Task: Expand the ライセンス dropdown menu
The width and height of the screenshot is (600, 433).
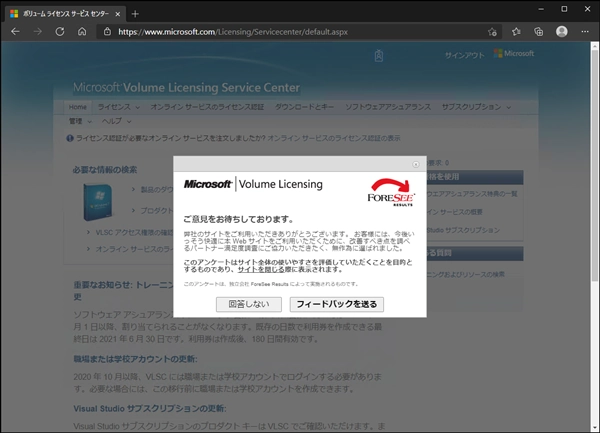Action: 119,107
